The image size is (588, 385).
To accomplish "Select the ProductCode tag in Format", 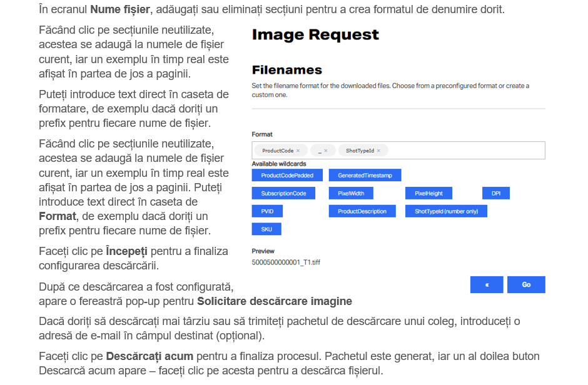I will pyautogui.click(x=277, y=151).
